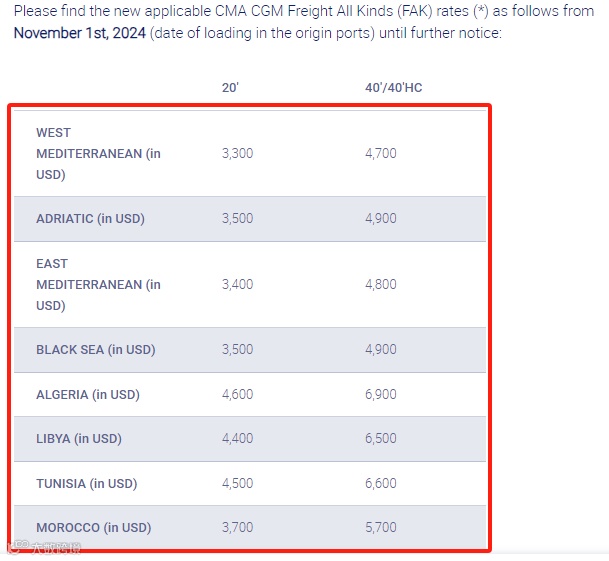Click the MOROCCO (in USD) label
The image size is (609, 561).
coord(94,527)
